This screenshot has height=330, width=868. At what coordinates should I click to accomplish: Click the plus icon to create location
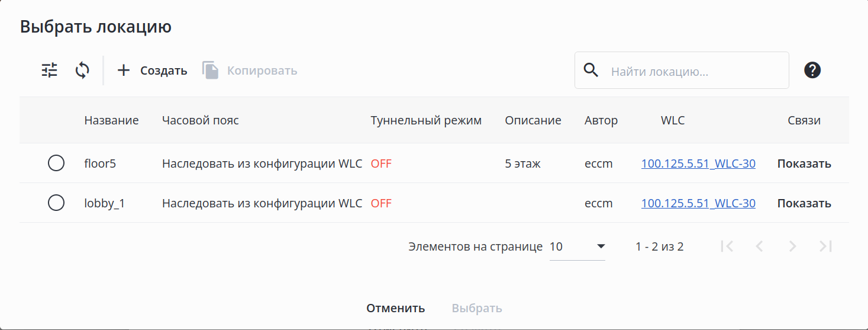click(x=123, y=71)
